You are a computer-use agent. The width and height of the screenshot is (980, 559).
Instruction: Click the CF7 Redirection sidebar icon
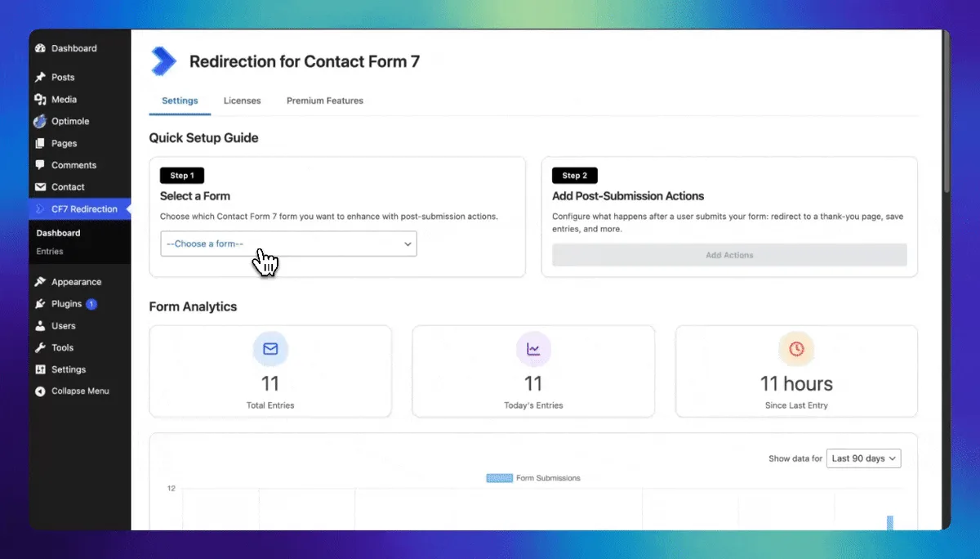[x=40, y=209]
